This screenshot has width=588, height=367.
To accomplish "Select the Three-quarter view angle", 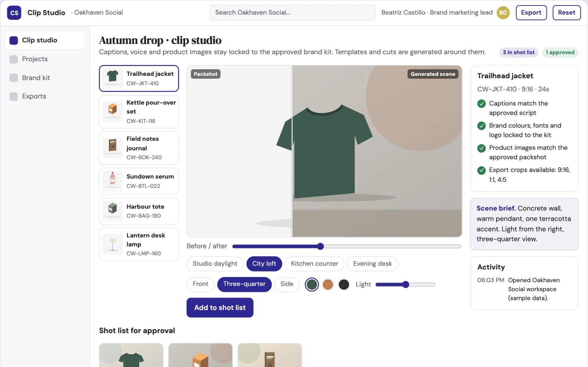I will pos(244,284).
